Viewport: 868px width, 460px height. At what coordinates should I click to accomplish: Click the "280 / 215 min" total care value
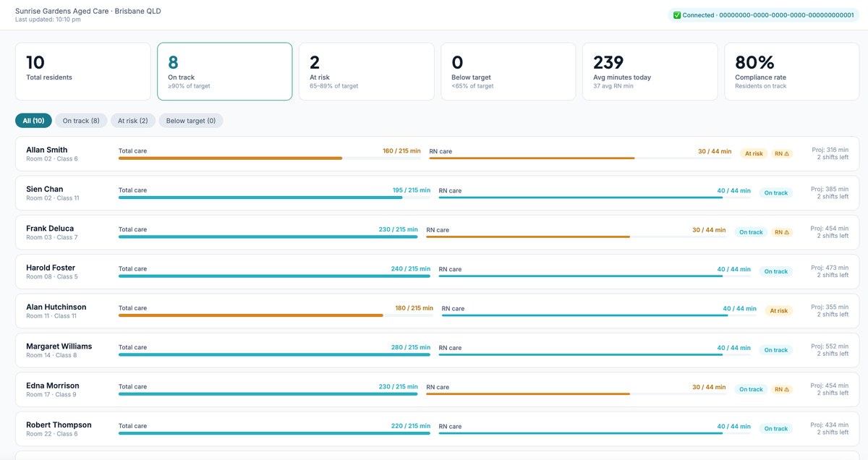tap(411, 347)
